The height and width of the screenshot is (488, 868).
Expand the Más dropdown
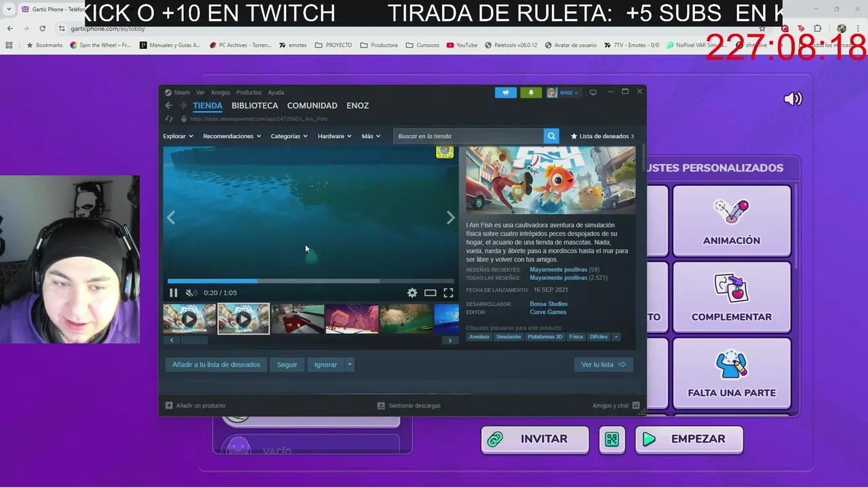click(x=370, y=136)
